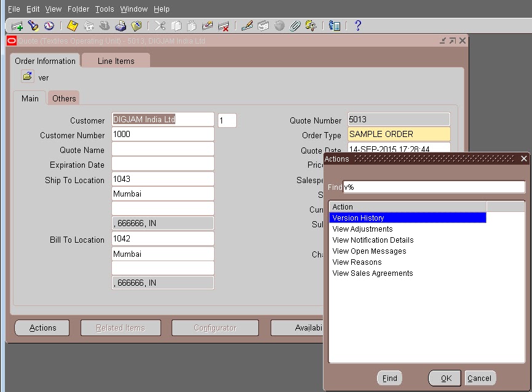Switch to the Line Items tab
The width and height of the screenshot is (532, 392).
pos(115,61)
